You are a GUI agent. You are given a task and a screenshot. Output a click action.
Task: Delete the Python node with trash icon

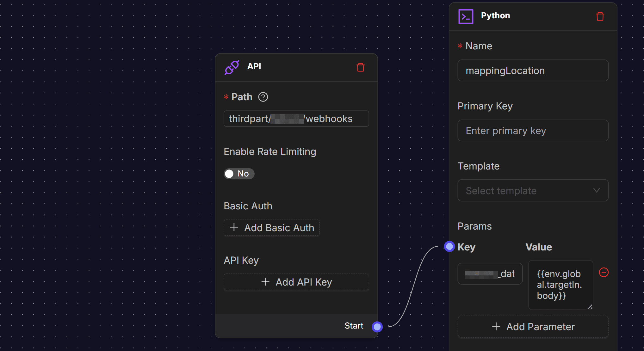click(x=600, y=16)
